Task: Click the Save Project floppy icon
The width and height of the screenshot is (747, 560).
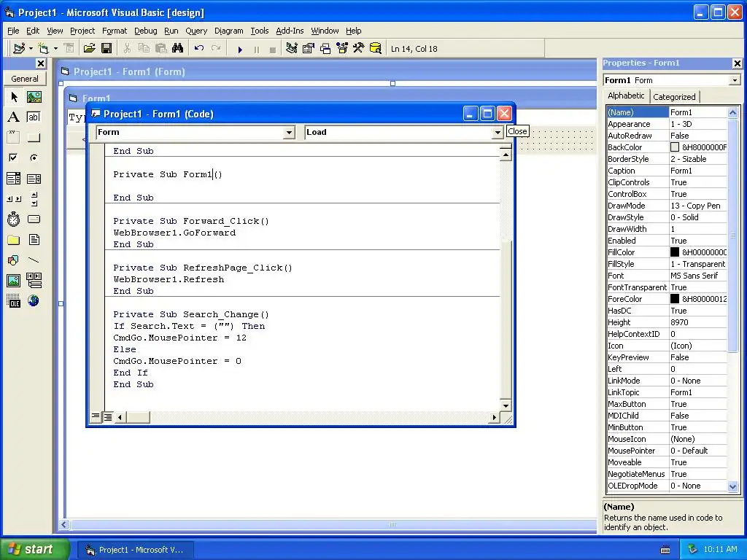Action: [107, 49]
